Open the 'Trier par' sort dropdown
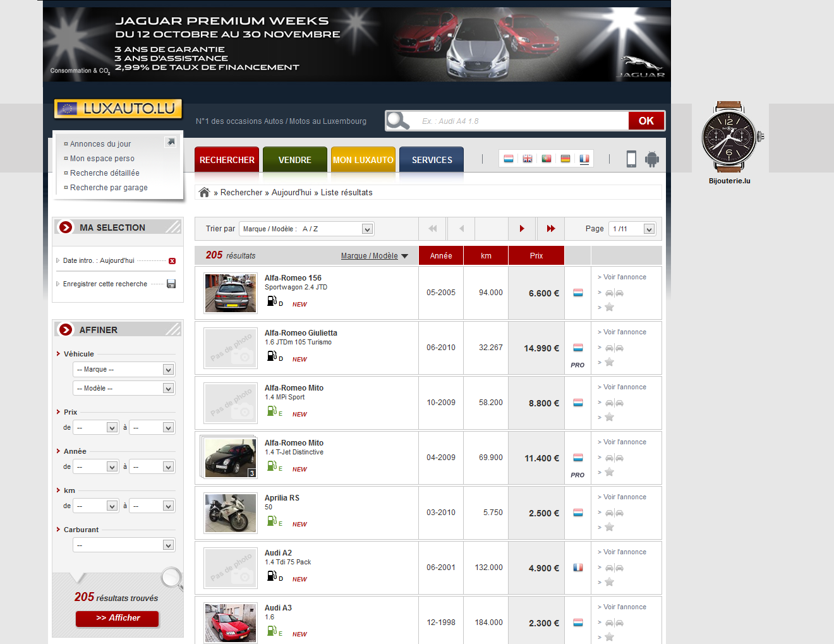The width and height of the screenshot is (834, 644). tap(307, 229)
